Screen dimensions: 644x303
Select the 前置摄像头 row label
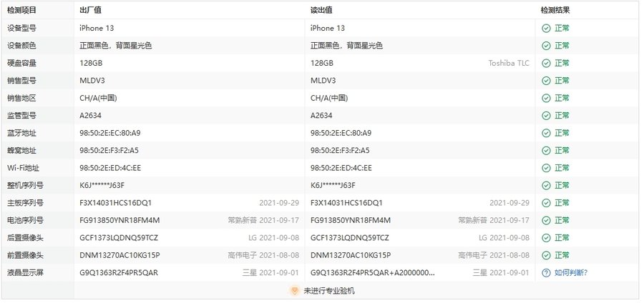pos(25,255)
